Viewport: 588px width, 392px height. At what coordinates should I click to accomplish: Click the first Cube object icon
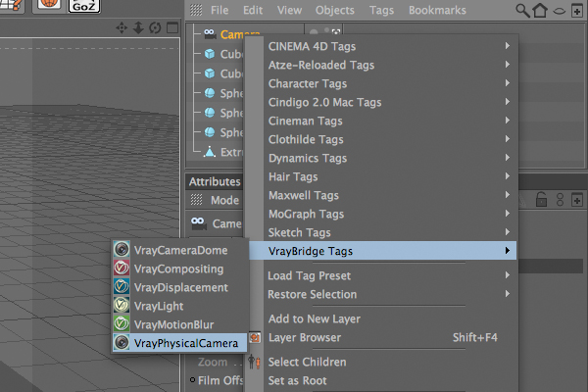pos(210,54)
